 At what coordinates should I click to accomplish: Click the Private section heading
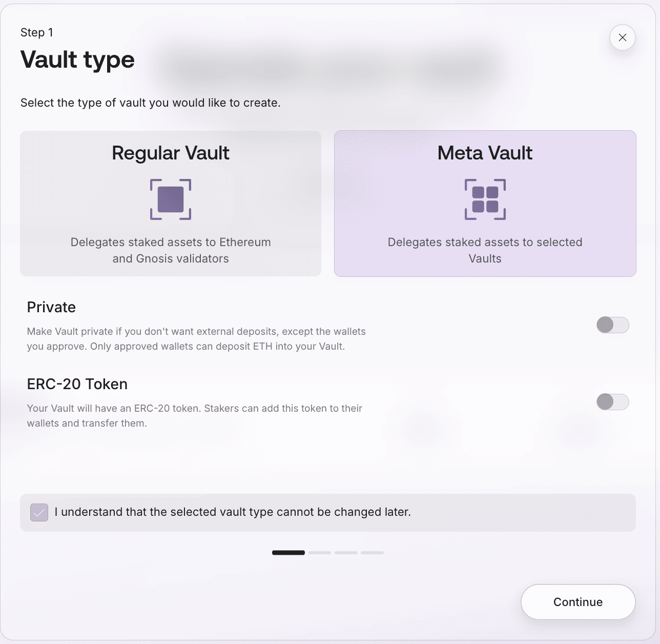click(x=51, y=307)
